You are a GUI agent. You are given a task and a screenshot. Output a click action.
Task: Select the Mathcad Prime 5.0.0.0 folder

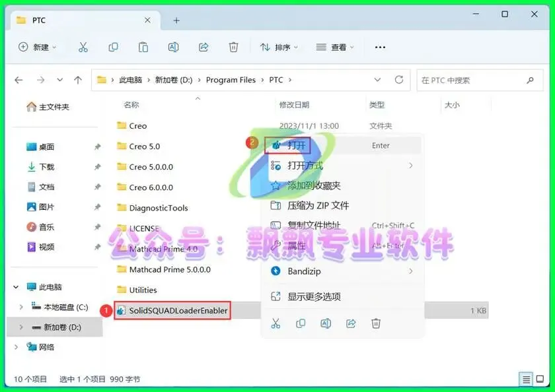click(164, 269)
